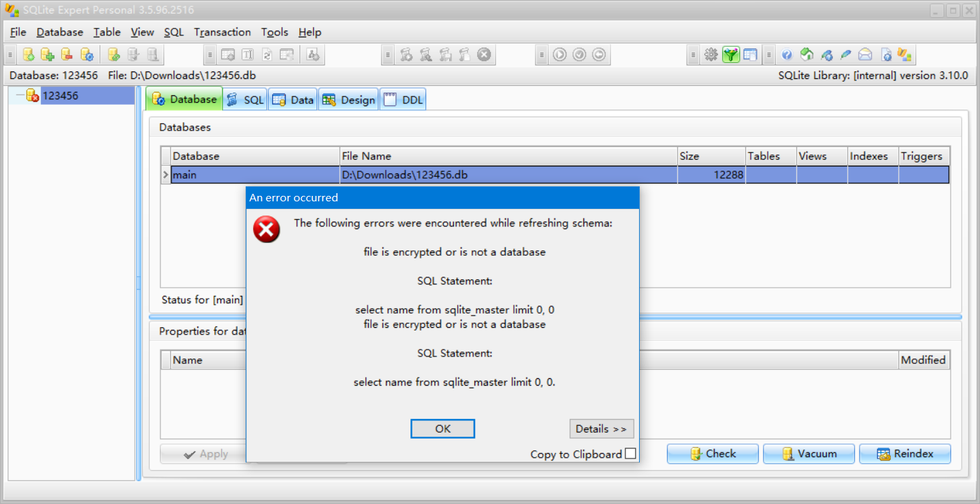The height and width of the screenshot is (504, 980).
Task: Click the 12288 size cell
Action: tap(711, 175)
